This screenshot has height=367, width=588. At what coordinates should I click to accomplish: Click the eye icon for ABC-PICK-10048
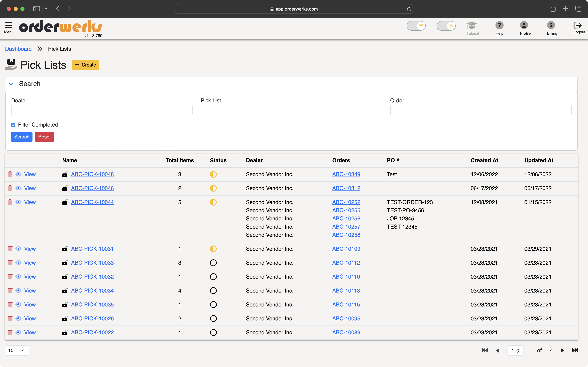tap(18, 174)
